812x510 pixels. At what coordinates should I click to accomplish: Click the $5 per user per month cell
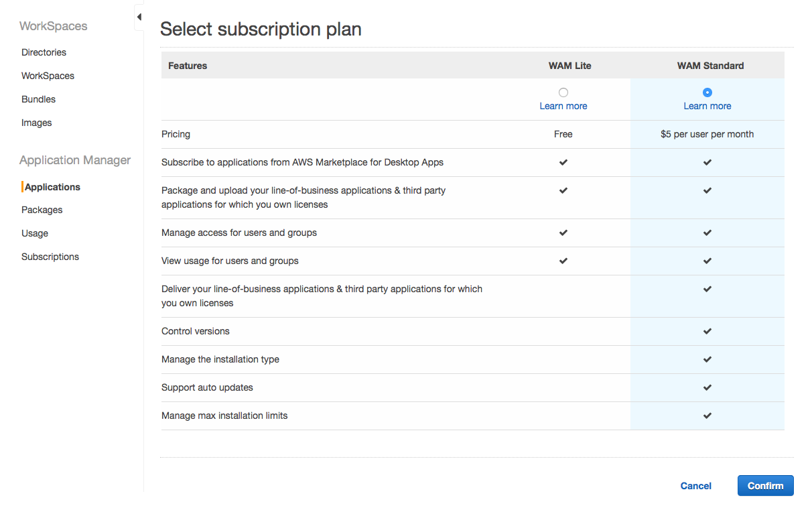coord(707,133)
